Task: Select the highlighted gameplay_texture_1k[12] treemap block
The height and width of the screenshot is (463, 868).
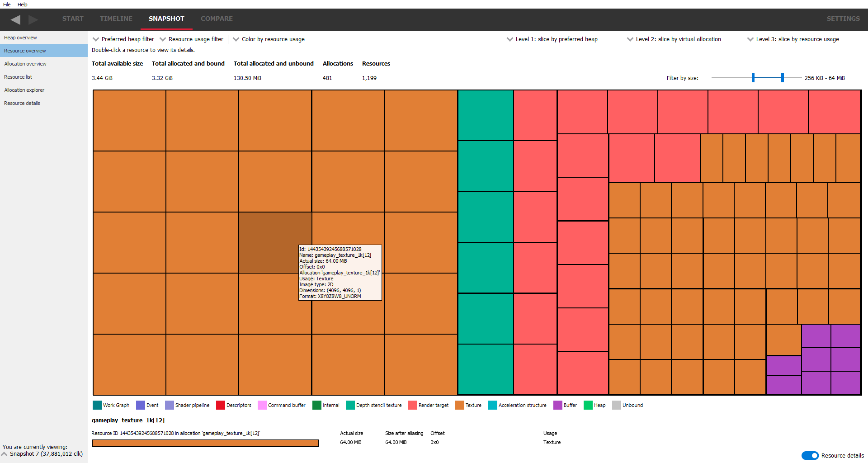Action: tap(269, 235)
